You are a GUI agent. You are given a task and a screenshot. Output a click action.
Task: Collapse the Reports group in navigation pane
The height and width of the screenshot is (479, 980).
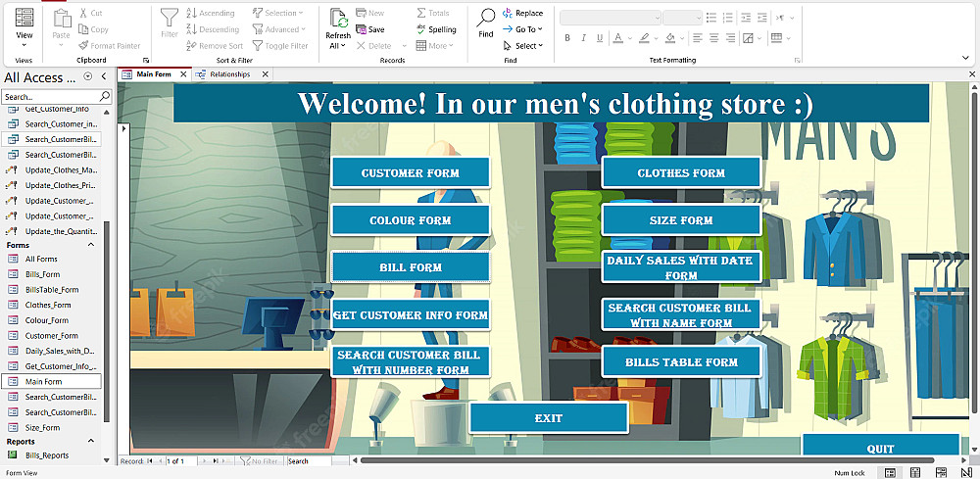tap(92, 442)
